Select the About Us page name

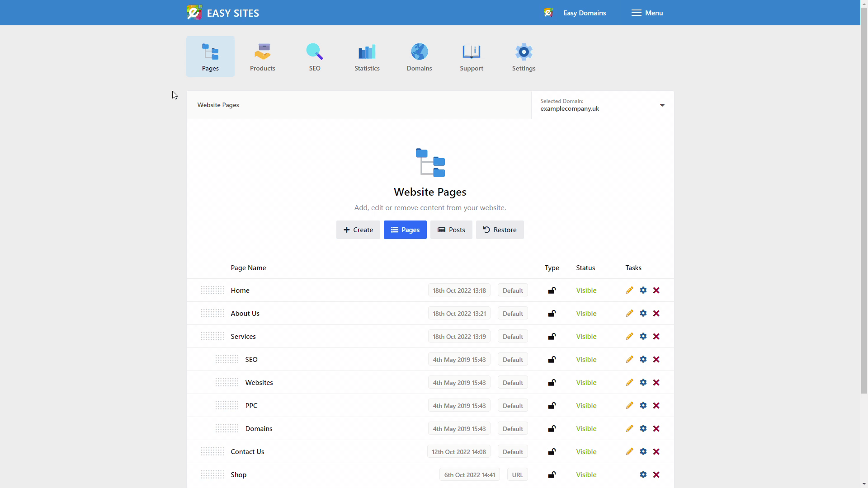click(245, 313)
